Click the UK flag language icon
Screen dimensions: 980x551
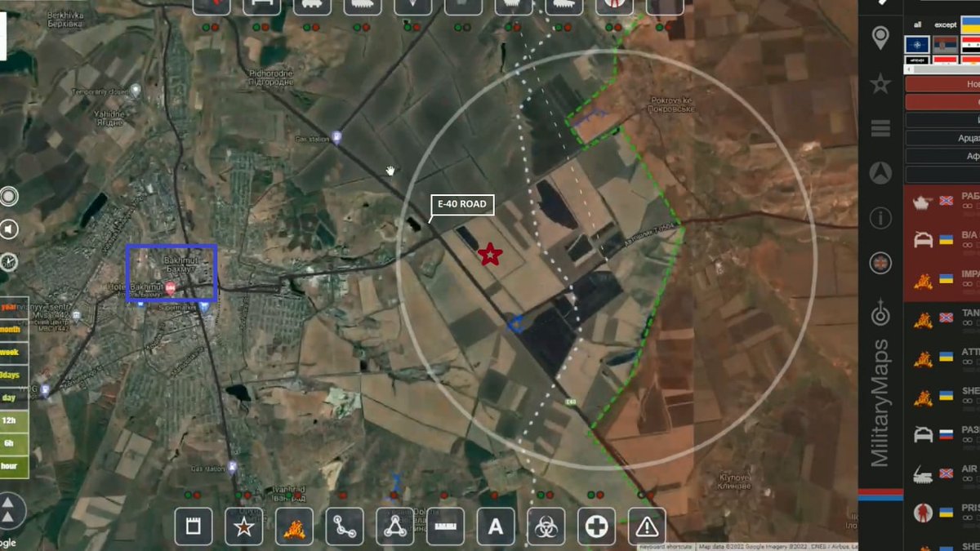[880, 263]
